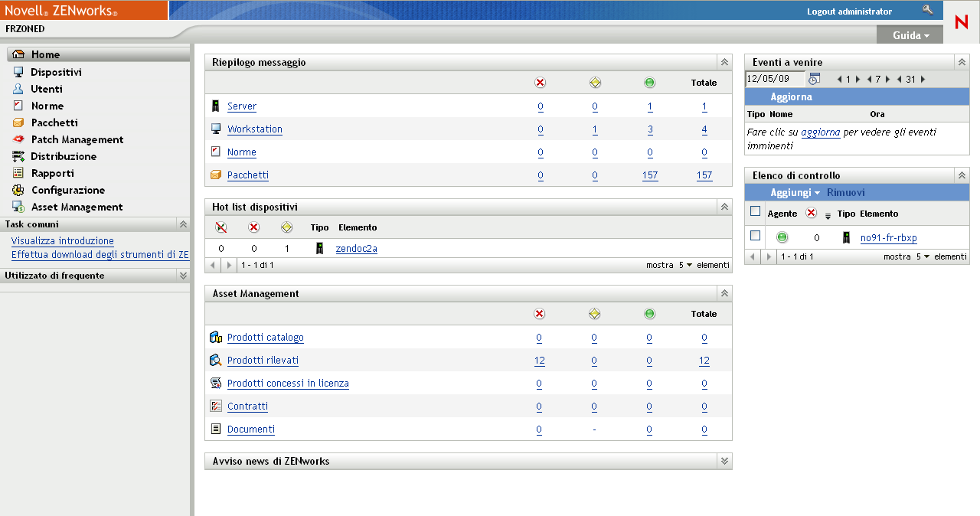Select the Rapporti reports icon

pos(17,173)
